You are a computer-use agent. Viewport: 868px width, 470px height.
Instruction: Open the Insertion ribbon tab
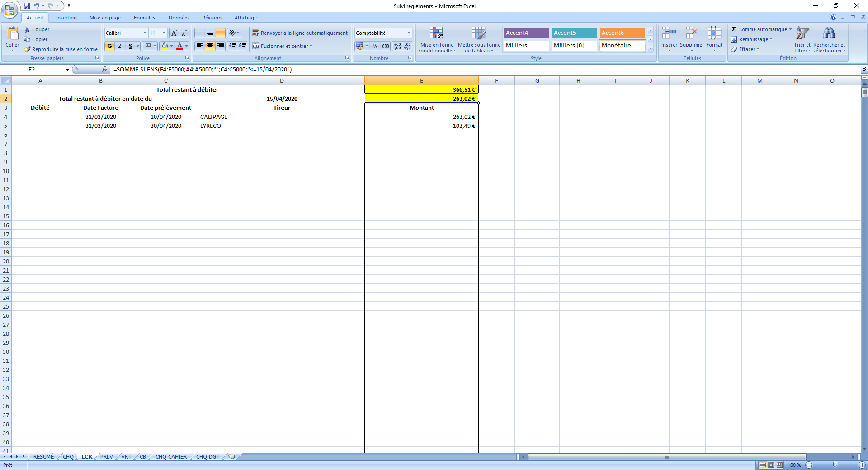click(x=66, y=18)
